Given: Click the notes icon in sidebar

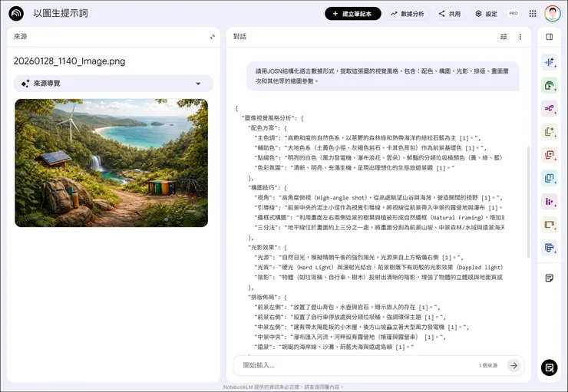Looking at the screenshot, I should click(x=549, y=278).
